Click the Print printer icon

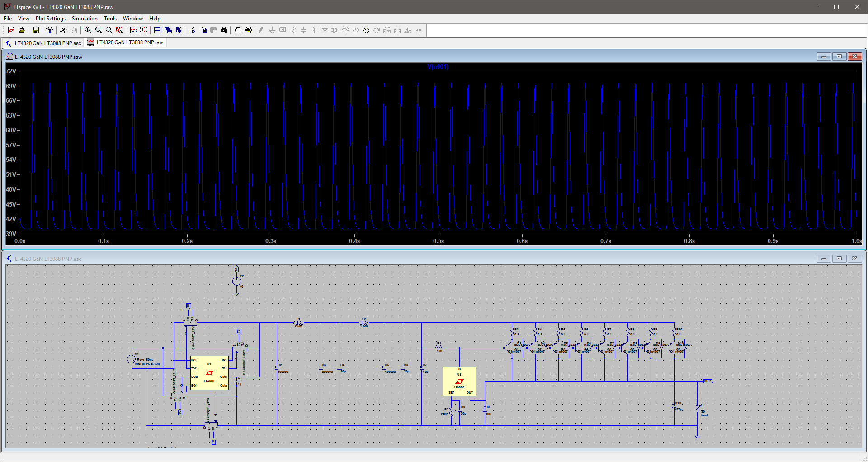point(248,30)
